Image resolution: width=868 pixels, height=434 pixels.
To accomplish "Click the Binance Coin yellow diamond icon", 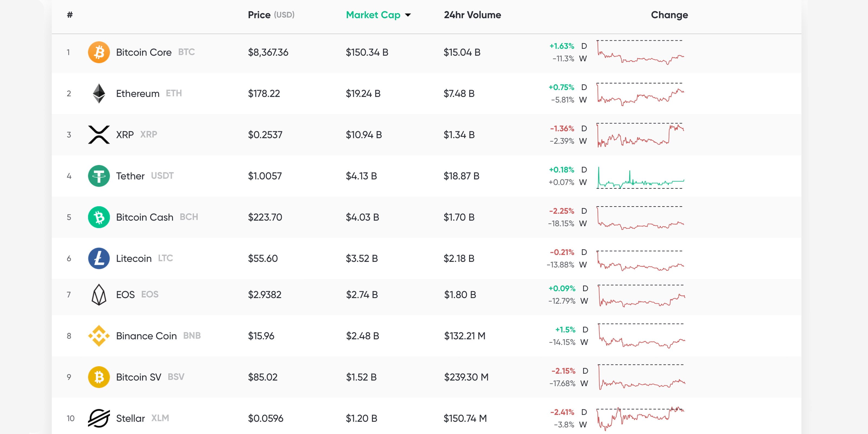I will click(98, 336).
